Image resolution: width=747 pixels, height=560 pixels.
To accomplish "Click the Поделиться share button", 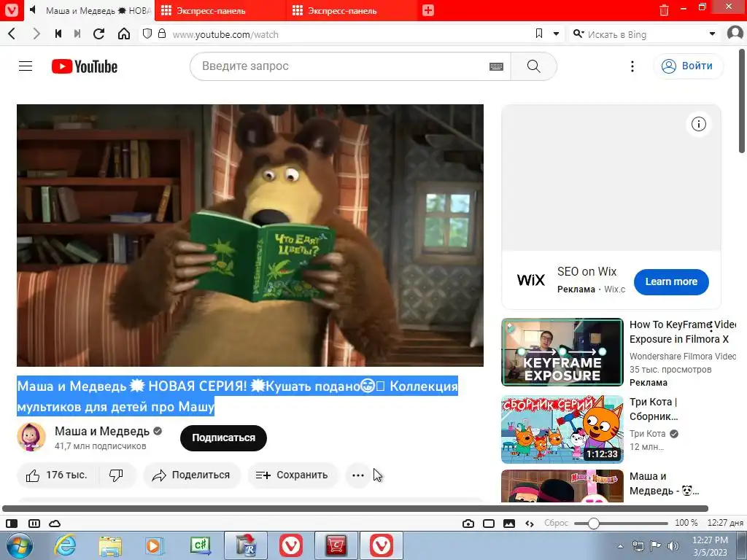I will tap(191, 475).
